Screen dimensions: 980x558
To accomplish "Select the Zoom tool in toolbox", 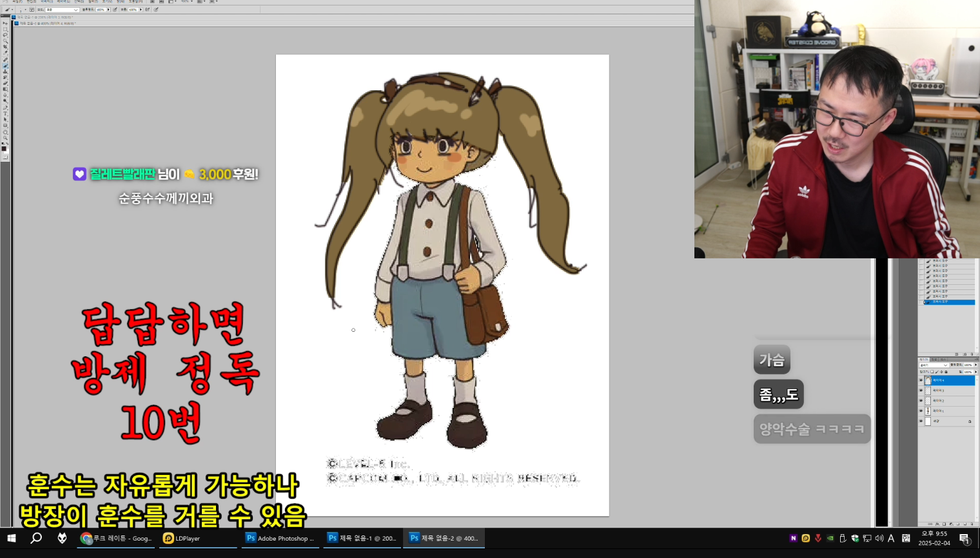I will click(5, 138).
